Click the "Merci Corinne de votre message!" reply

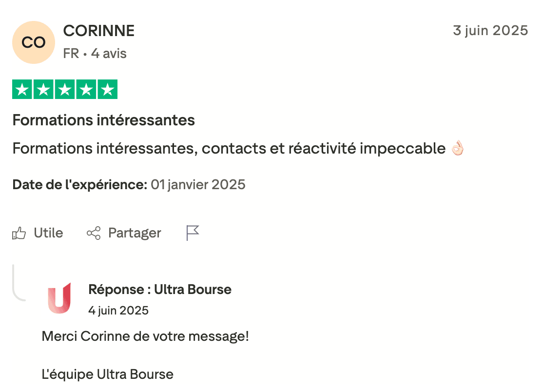145,336
